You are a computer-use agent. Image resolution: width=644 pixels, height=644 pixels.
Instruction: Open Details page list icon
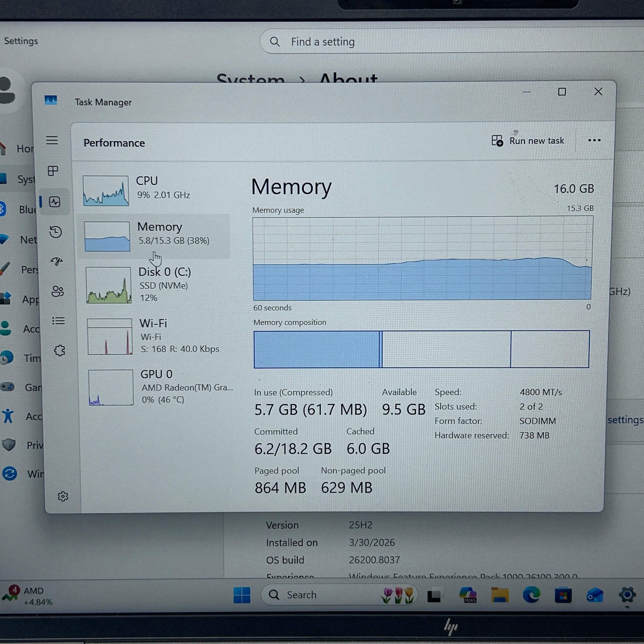pos(58,321)
